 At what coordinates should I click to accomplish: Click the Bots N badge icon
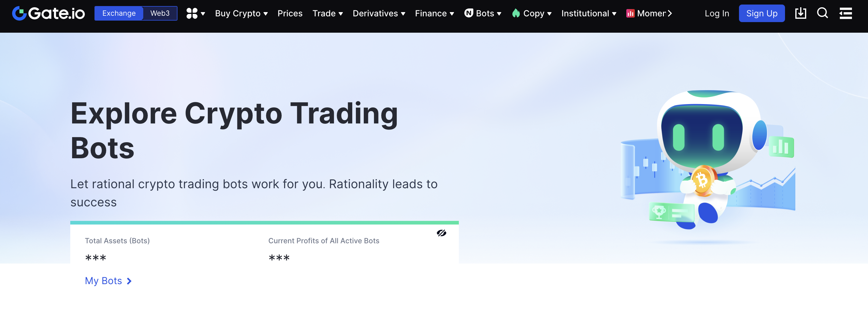(x=468, y=13)
